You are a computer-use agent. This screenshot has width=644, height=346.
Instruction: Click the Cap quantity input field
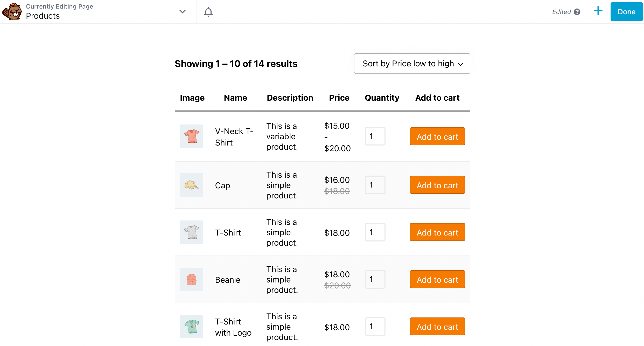pos(375,185)
